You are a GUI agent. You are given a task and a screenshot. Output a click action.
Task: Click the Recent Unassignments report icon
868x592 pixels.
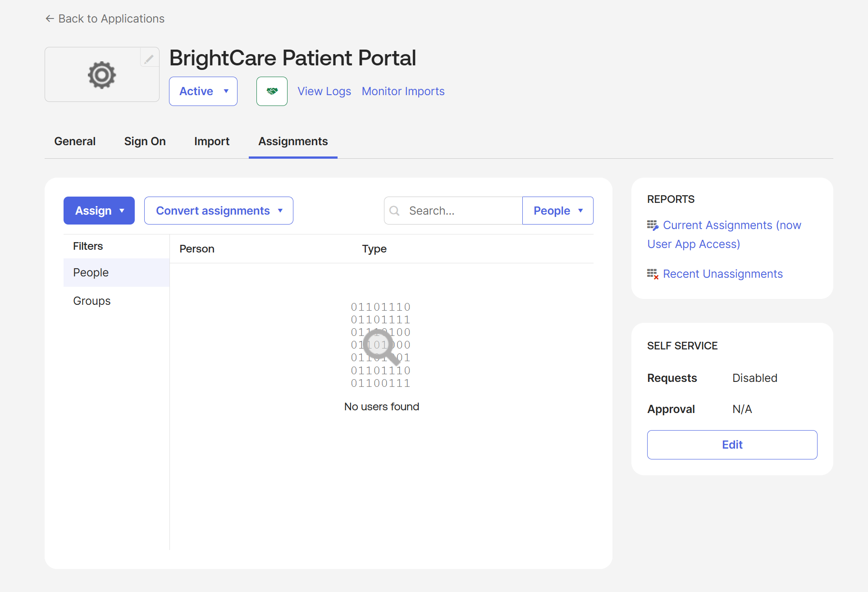tap(653, 274)
